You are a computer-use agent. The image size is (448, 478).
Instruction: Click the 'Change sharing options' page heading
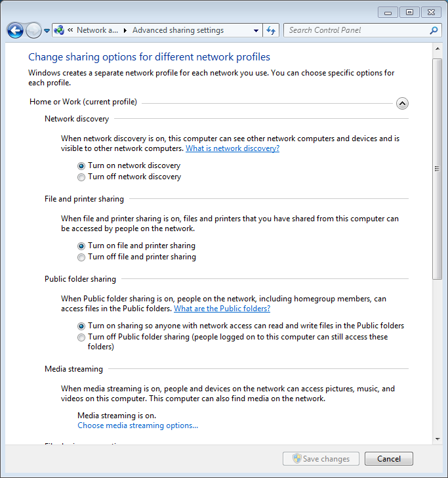coord(150,57)
